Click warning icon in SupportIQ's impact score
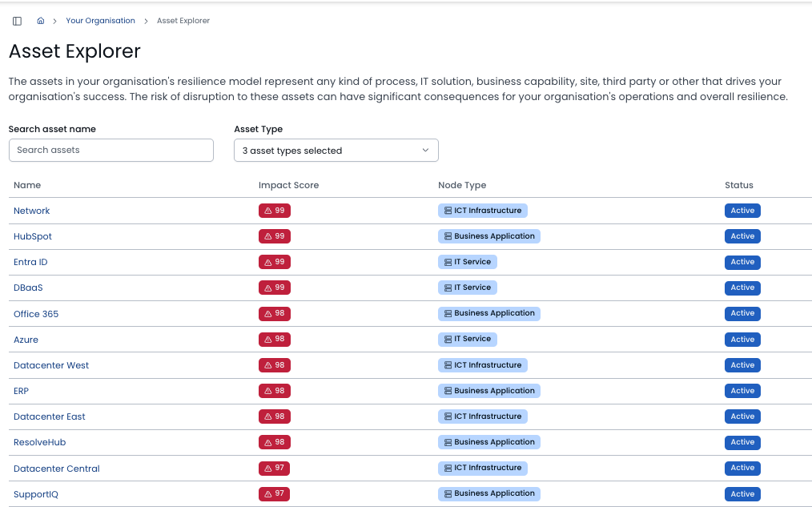This screenshot has height=507, width=812. [x=268, y=494]
